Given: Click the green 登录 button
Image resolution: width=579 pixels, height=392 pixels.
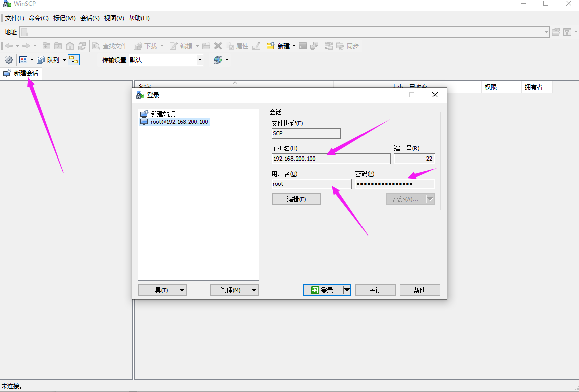Looking at the screenshot, I should [323, 290].
